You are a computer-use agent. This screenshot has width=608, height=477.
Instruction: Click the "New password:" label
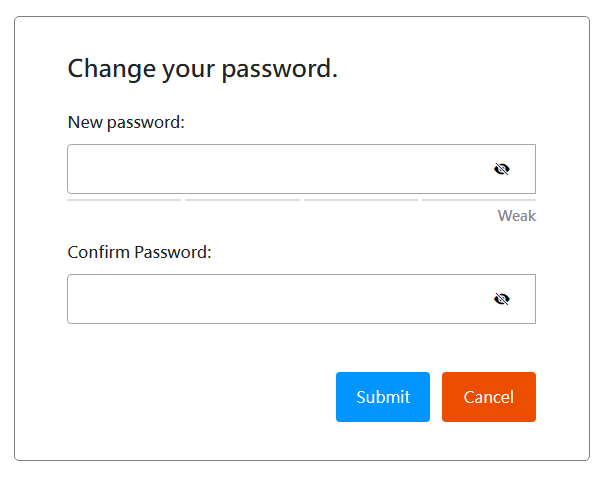click(x=126, y=122)
